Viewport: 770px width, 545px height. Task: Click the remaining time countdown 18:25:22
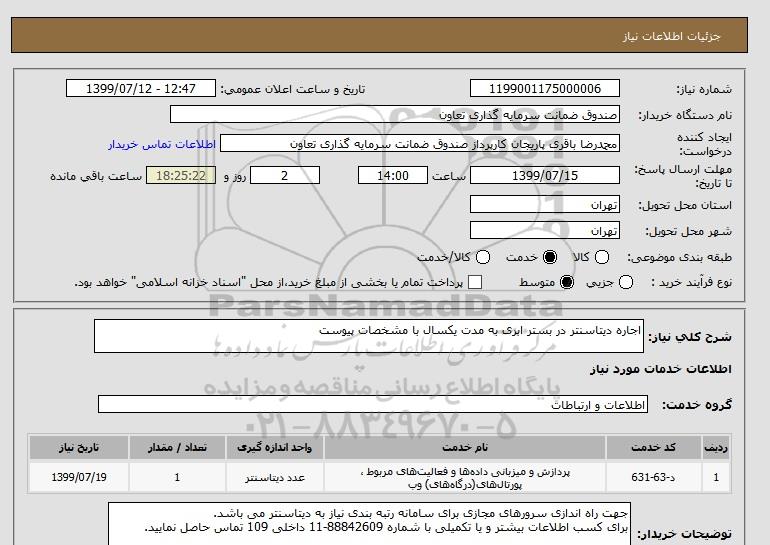click(181, 175)
